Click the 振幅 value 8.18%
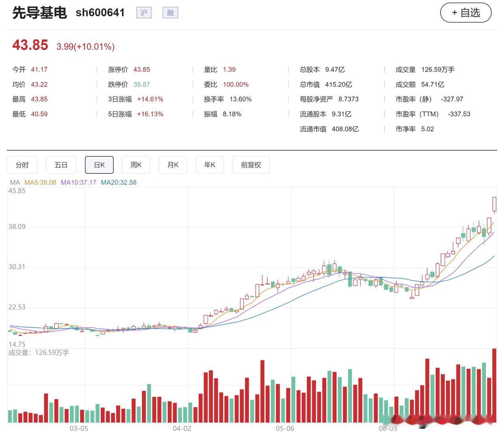The height and width of the screenshot is (439, 504). coord(232,114)
